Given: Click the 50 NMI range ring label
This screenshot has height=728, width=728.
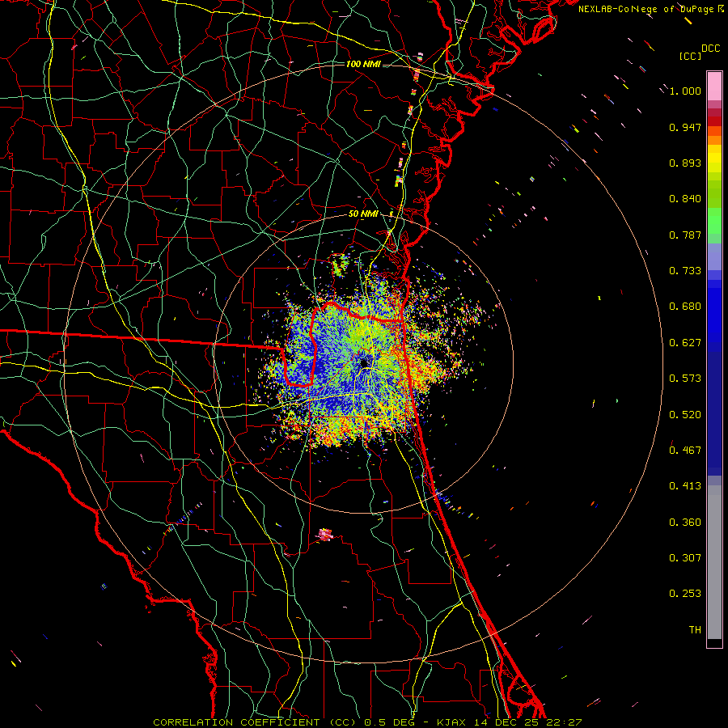Looking at the screenshot, I should (x=363, y=214).
